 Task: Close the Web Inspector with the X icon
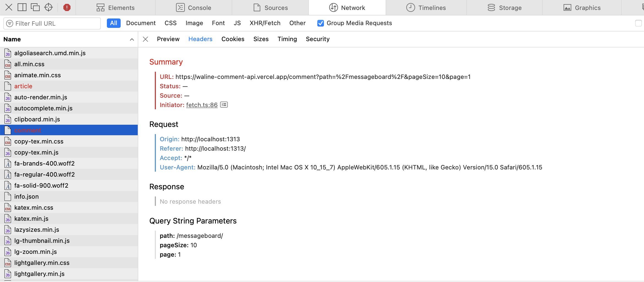coord(8,7)
